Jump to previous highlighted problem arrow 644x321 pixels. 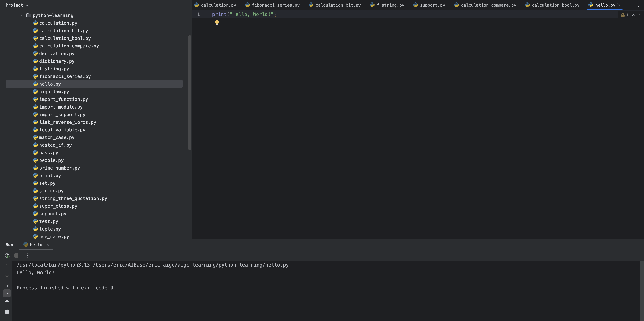(634, 15)
